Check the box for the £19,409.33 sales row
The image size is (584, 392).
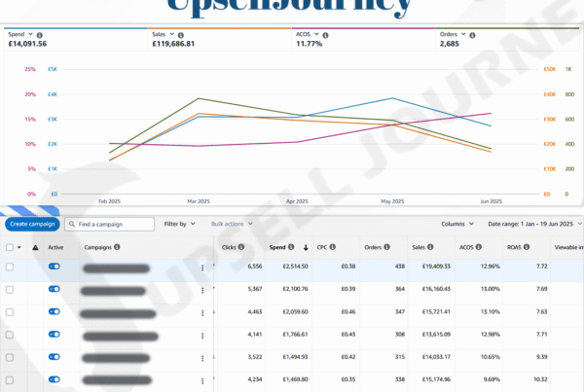click(x=10, y=267)
